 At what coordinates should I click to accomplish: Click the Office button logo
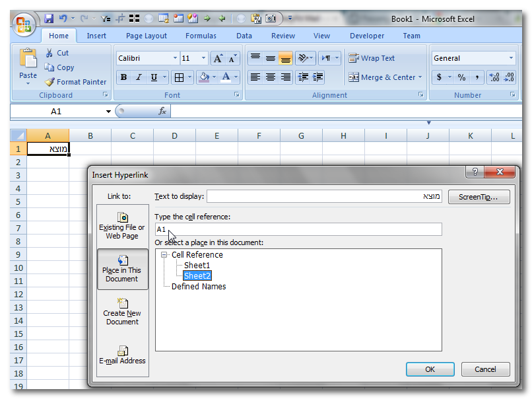coord(24,24)
